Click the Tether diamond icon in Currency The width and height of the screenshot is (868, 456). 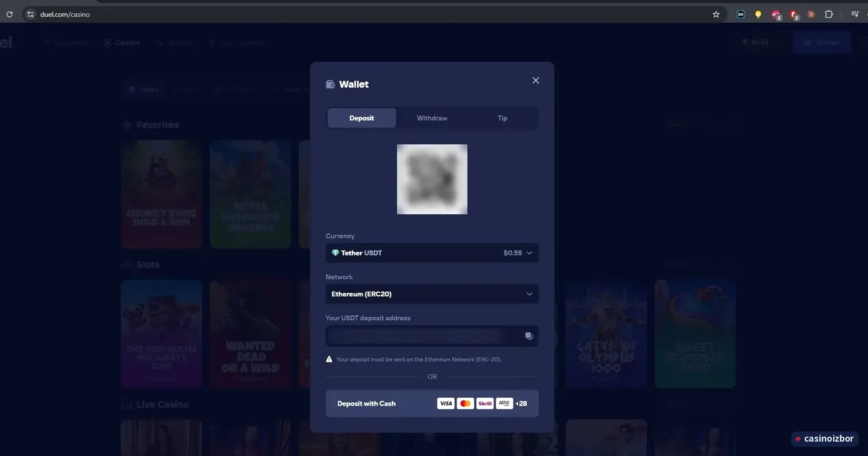(335, 253)
